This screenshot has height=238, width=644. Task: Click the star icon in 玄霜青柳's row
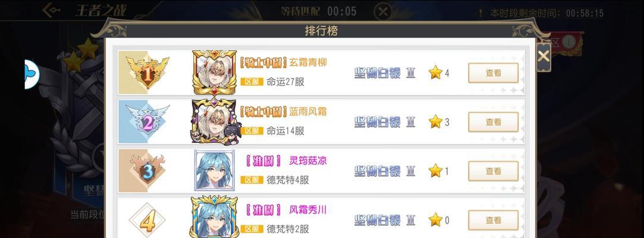click(435, 73)
